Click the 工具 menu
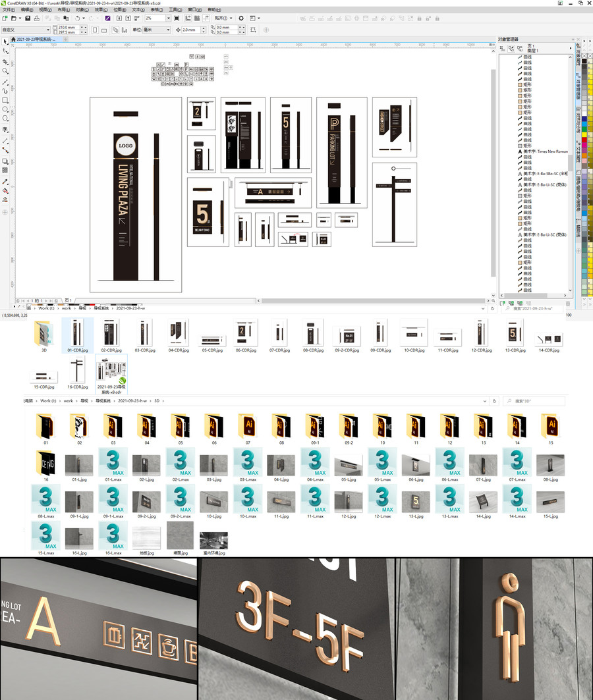This screenshot has width=593, height=700. (x=175, y=9)
